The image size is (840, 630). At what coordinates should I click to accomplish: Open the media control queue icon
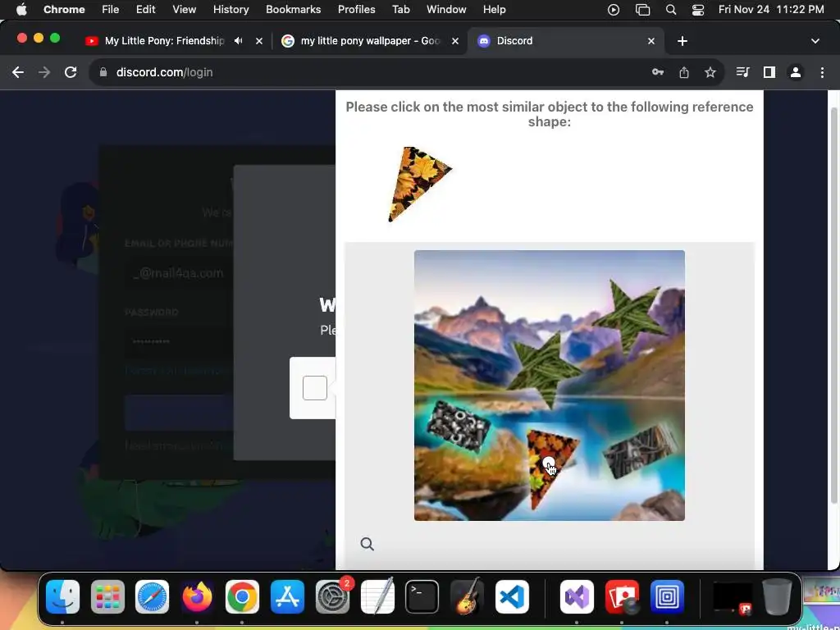pos(742,72)
